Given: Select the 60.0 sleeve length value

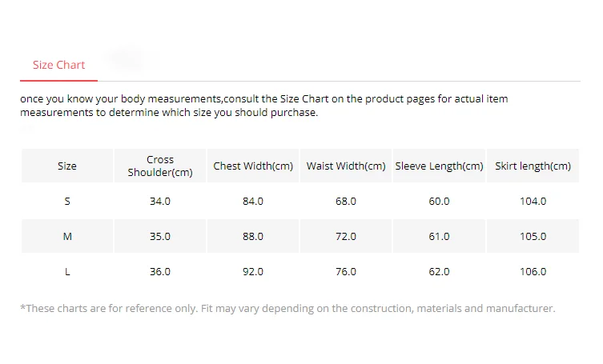Looking at the screenshot, I should point(440,201).
